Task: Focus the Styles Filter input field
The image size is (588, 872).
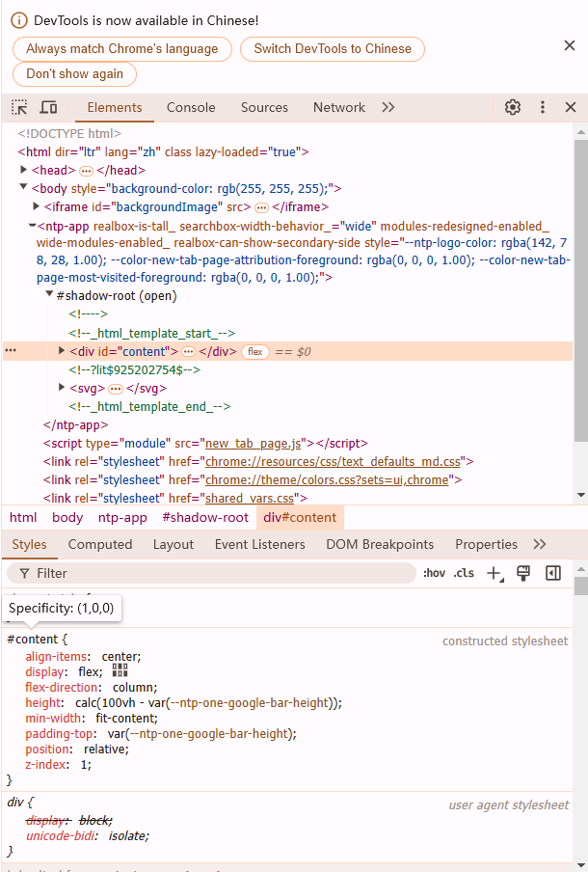Action: [x=211, y=573]
